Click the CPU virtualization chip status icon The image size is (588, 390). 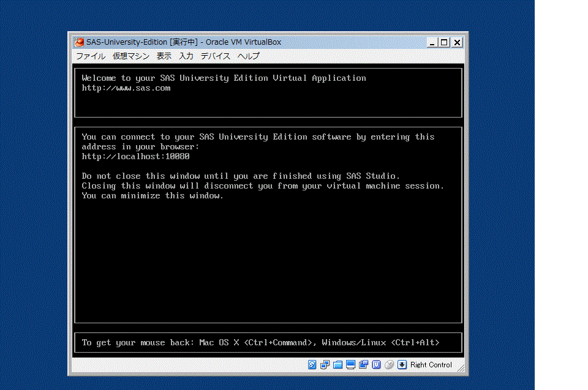(x=376, y=364)
